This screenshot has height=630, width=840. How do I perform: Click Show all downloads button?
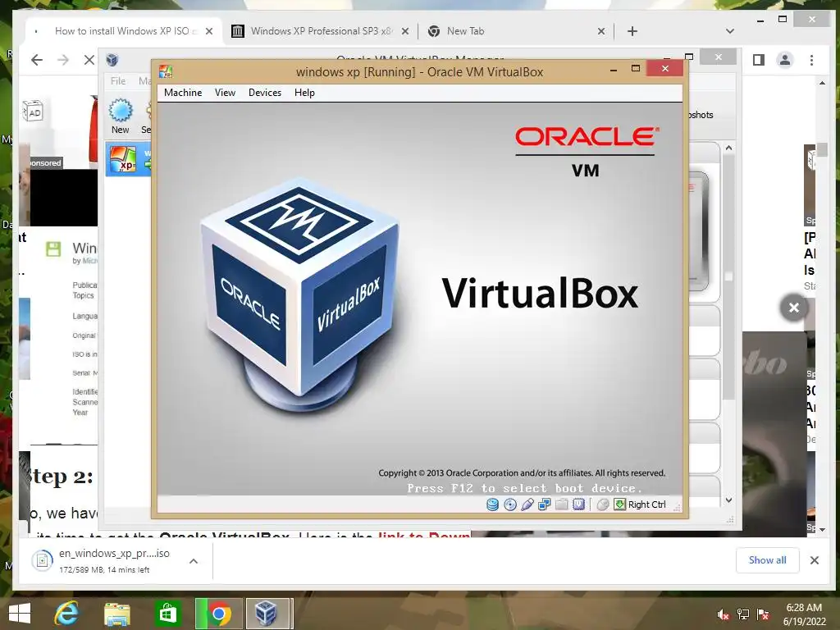(767, 559)
